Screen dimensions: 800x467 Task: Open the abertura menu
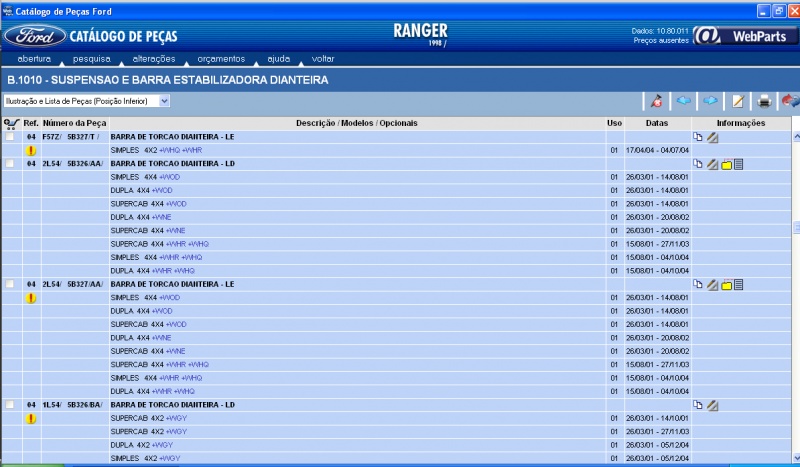34,59
